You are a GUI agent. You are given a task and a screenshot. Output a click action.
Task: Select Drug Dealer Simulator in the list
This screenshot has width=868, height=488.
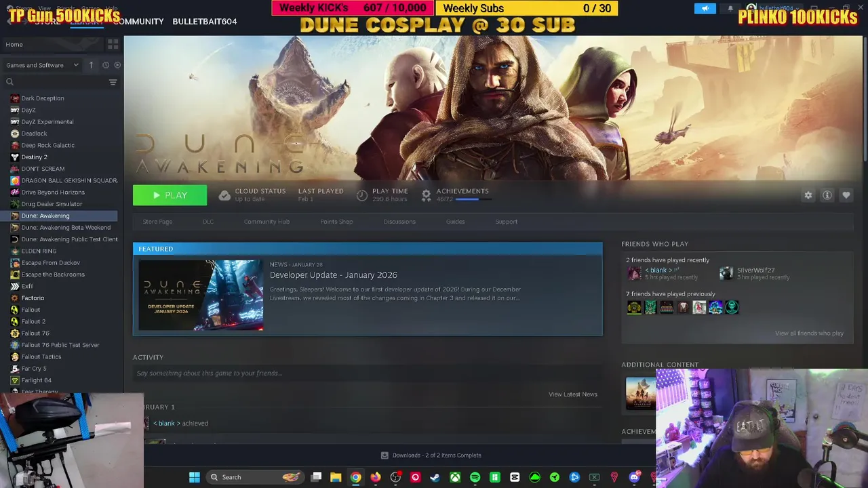pos(52,204)
